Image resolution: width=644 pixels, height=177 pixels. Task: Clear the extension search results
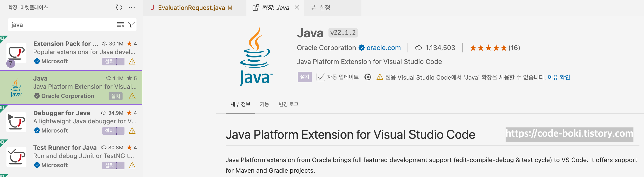120,25
